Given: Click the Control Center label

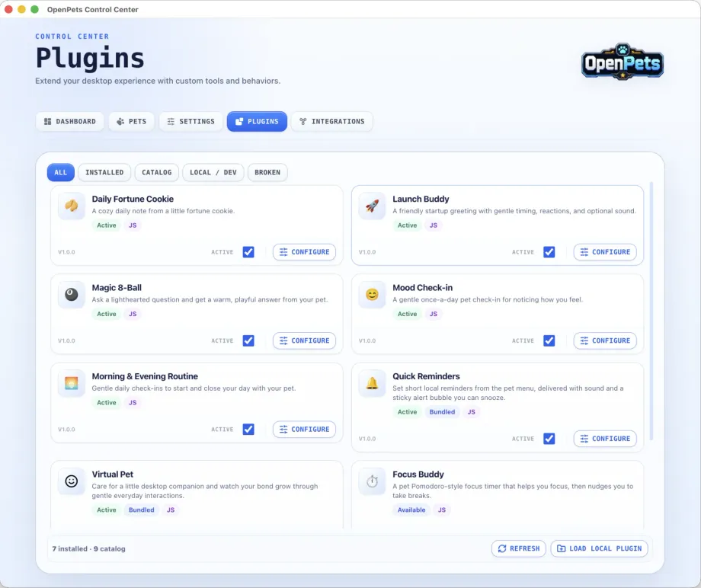Looking at the screenshot, I should tap(72, 37).
